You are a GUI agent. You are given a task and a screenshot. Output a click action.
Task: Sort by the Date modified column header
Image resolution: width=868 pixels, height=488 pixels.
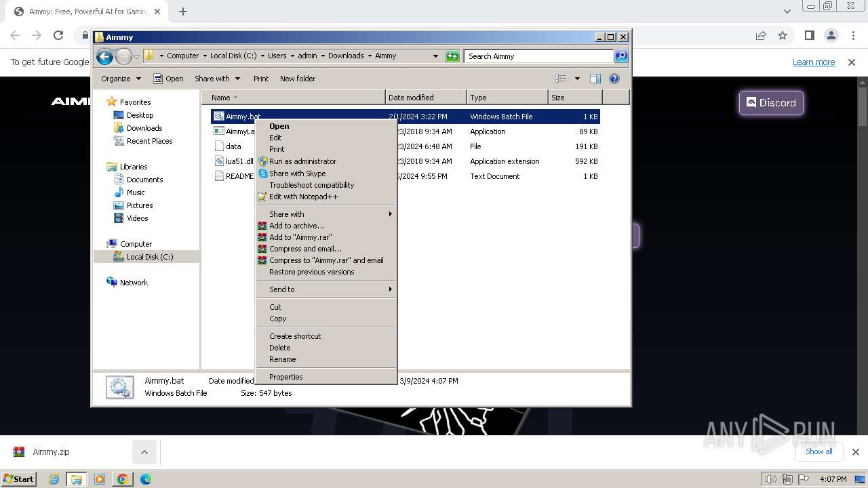426,98
